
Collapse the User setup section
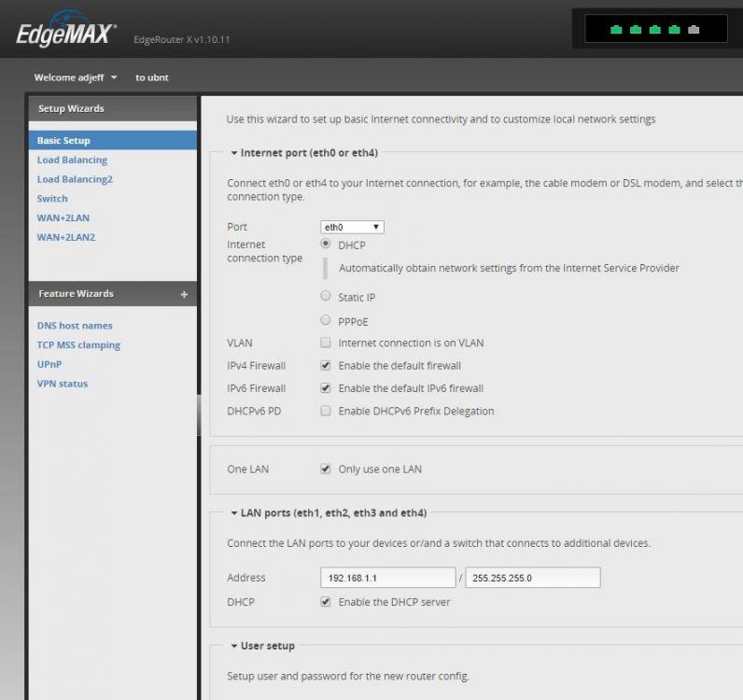coord(234,646)
